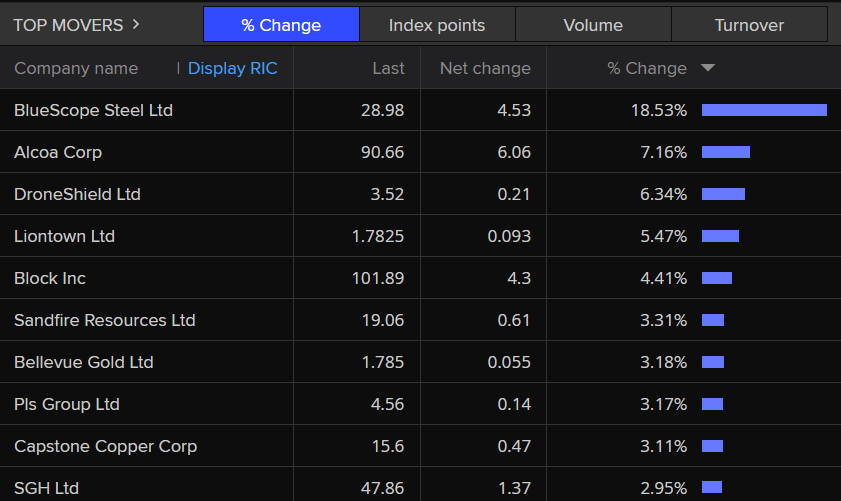Open BlueScope Steel Ltd company link
This screenshot has height=501, width=841.
[93, 110]
